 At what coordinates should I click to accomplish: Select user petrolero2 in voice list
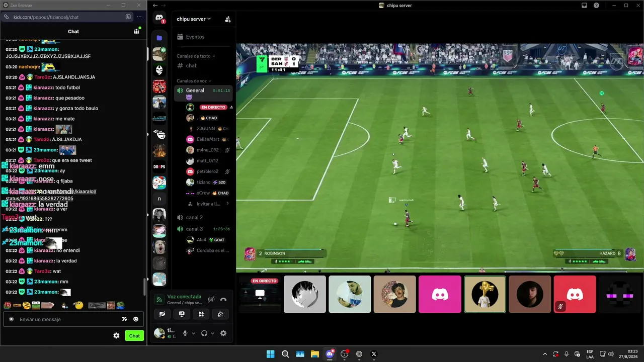[208, 171]
